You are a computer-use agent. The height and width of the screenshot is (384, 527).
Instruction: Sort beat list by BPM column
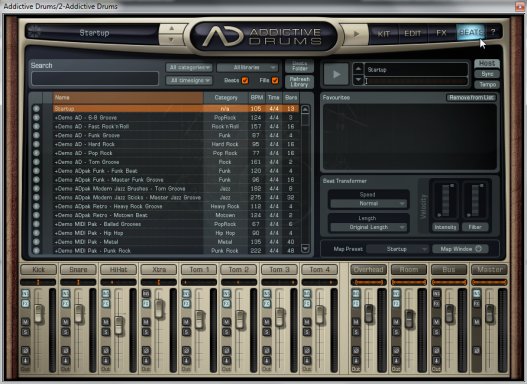(x=256, y=97)
